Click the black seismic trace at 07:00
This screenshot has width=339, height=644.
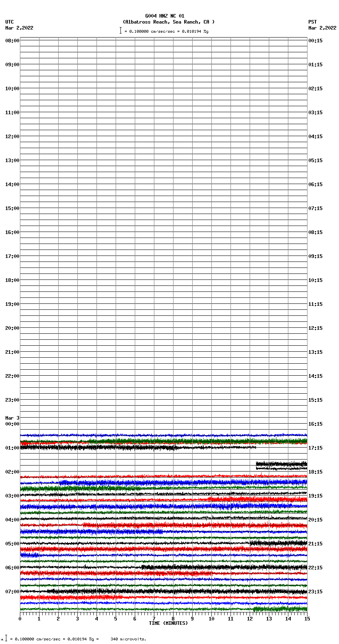pos(164,591)
